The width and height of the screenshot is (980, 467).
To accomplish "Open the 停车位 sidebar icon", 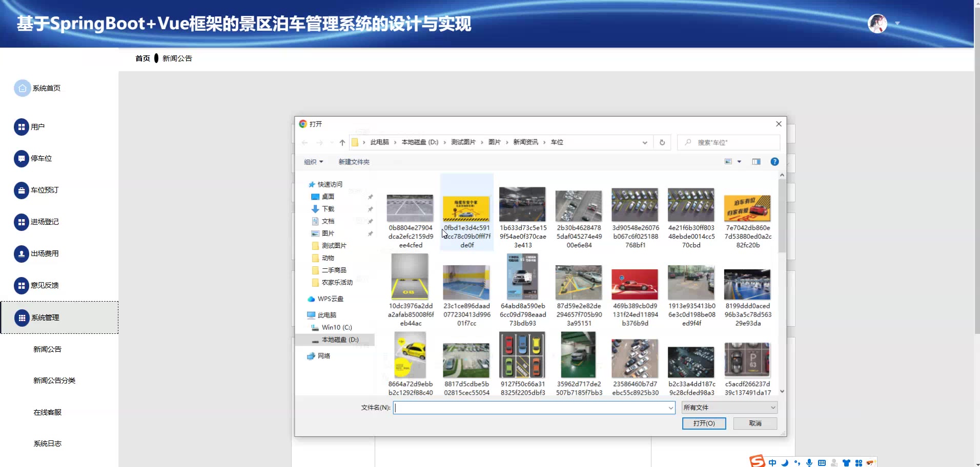I will pos(22,159).
